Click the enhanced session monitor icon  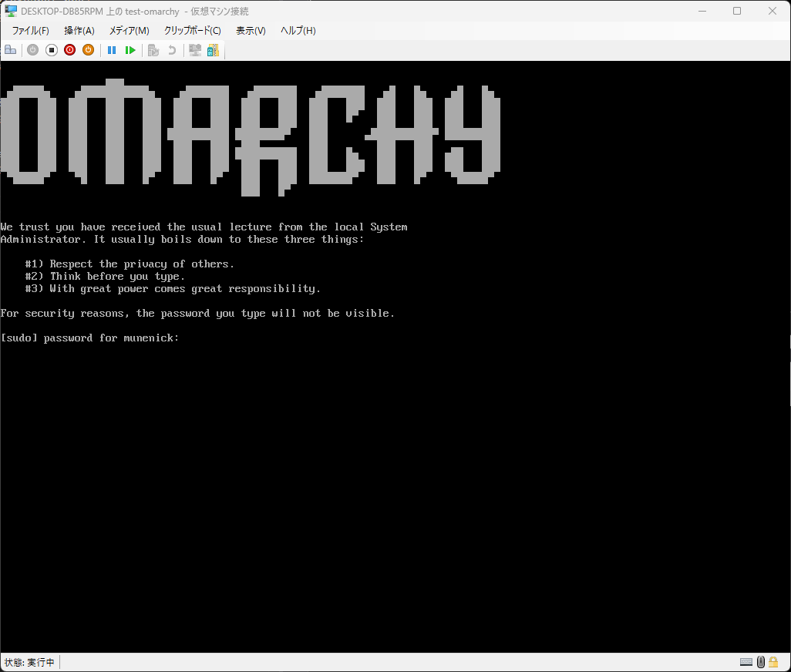tap(195, 50)
